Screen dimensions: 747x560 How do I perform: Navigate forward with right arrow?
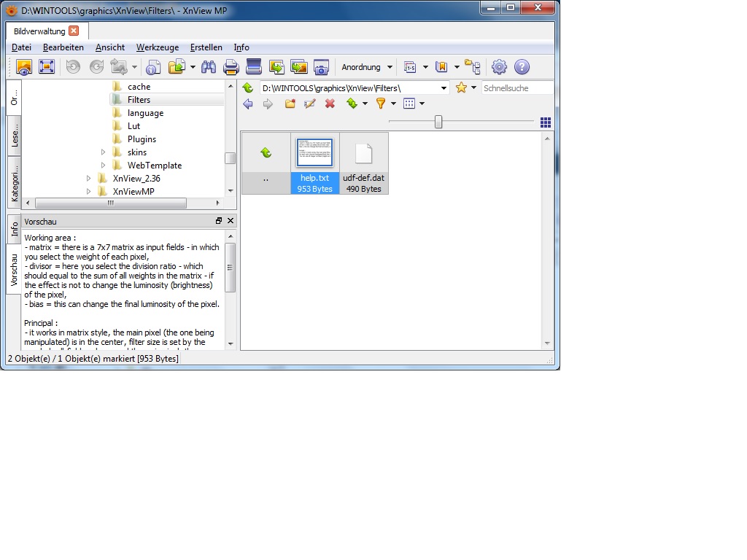(268, 104)
